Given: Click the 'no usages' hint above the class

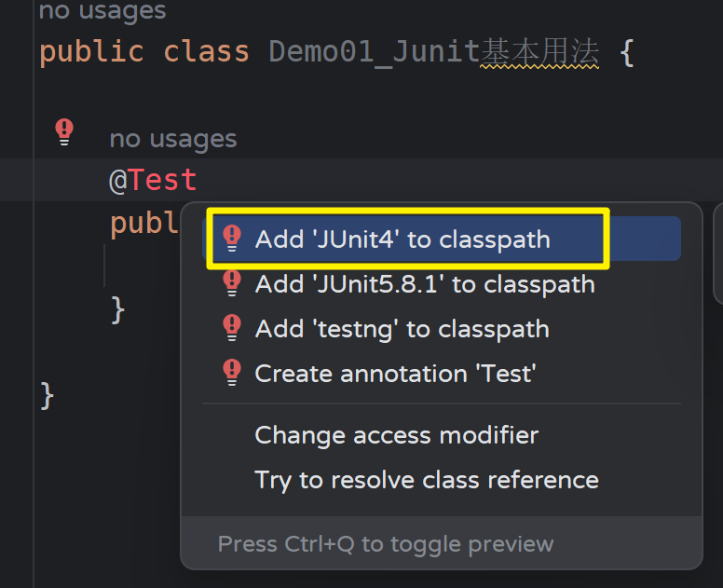Looking at the screenshot, I should click(x=102, y=12).
